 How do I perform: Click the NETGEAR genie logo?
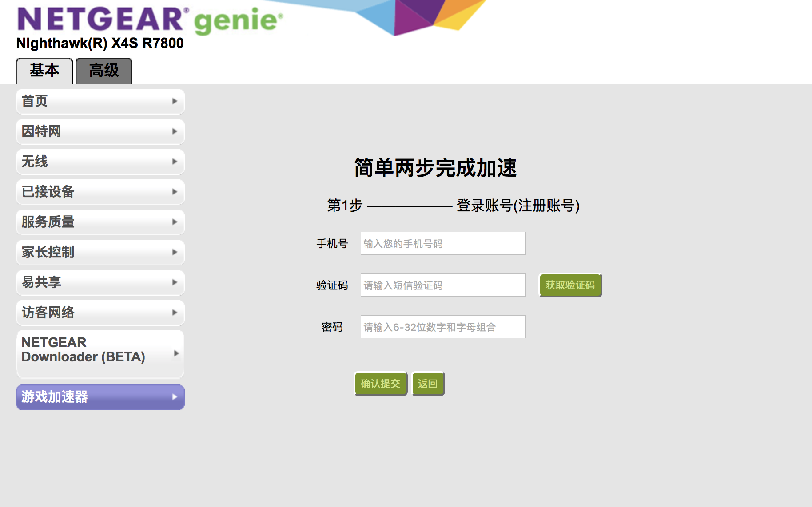[150, 20]
